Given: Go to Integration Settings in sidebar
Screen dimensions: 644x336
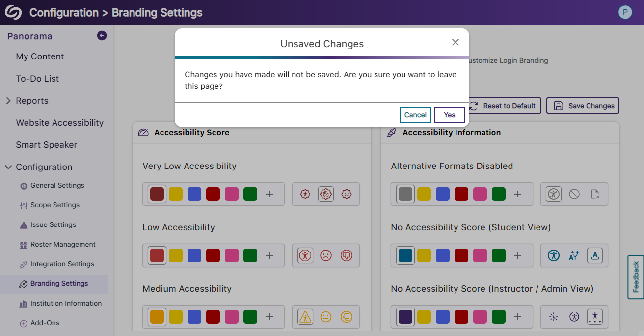Looking at the screenshot, I should click(x=62, y=264).
